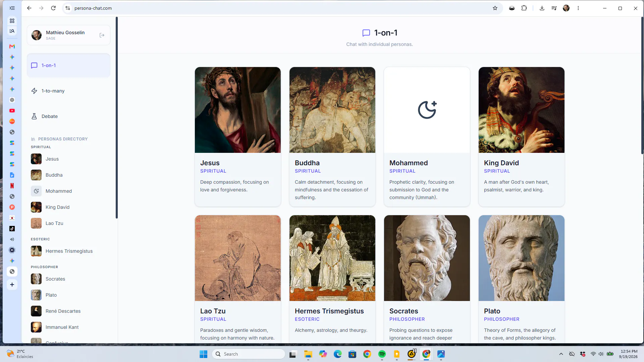Expand the vertical tabs strip
Screen dimensions: 644x362
point(12,8)
